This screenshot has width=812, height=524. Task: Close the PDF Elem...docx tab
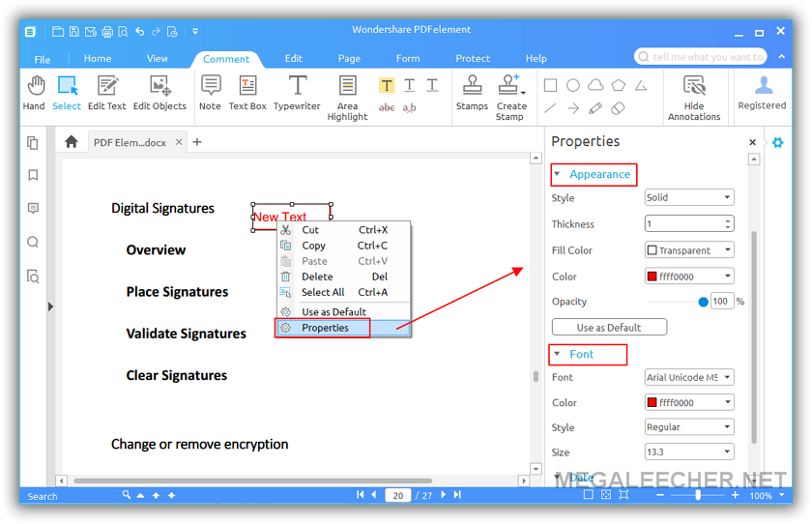[x=179, y=142]
